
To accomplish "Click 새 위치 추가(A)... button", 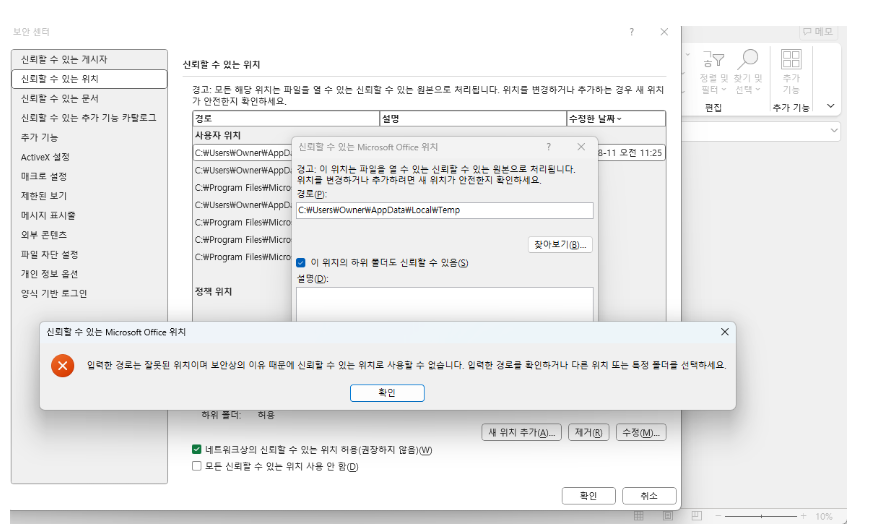I will coord(522,432).
